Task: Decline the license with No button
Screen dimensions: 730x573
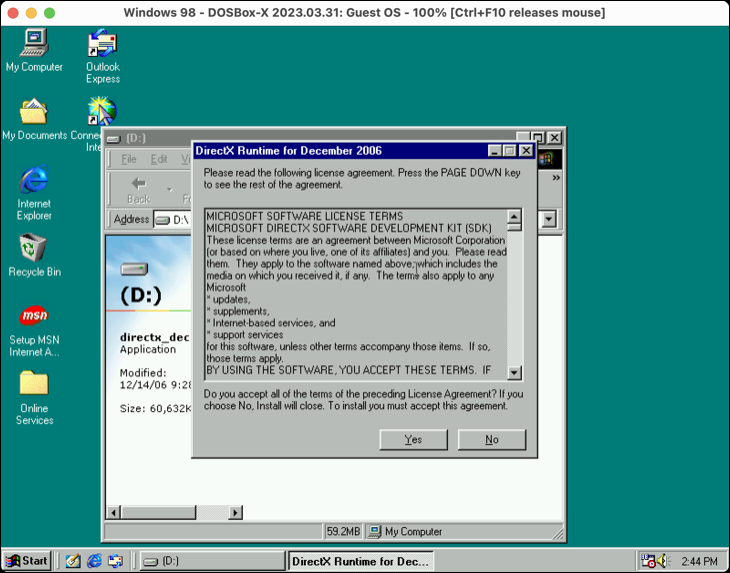Action: (x=492, y=440)
